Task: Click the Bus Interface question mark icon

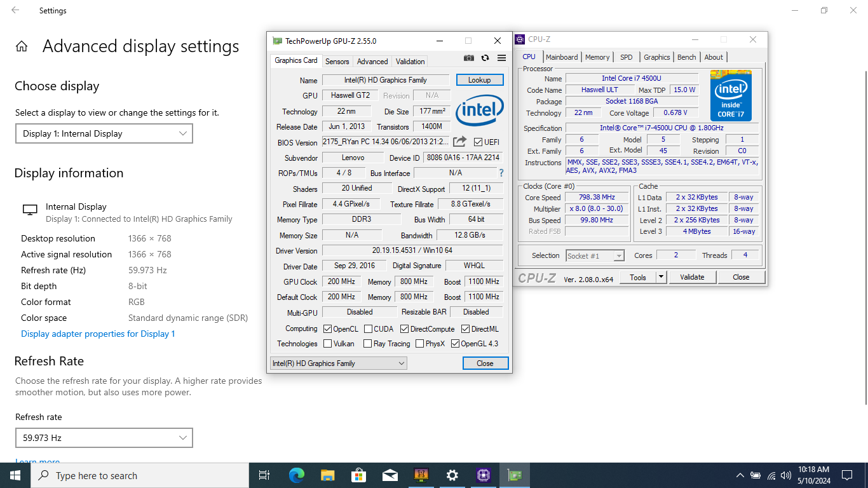Action: pyautogui.click(x=501, y=173)
